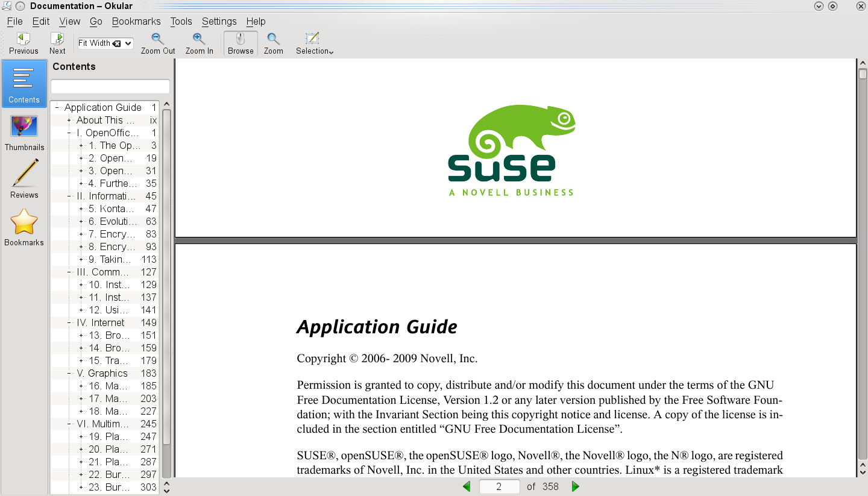Click the Zoom In magnifier icon
The height and width of the screenshot is (496, 868).
[199, 40]
